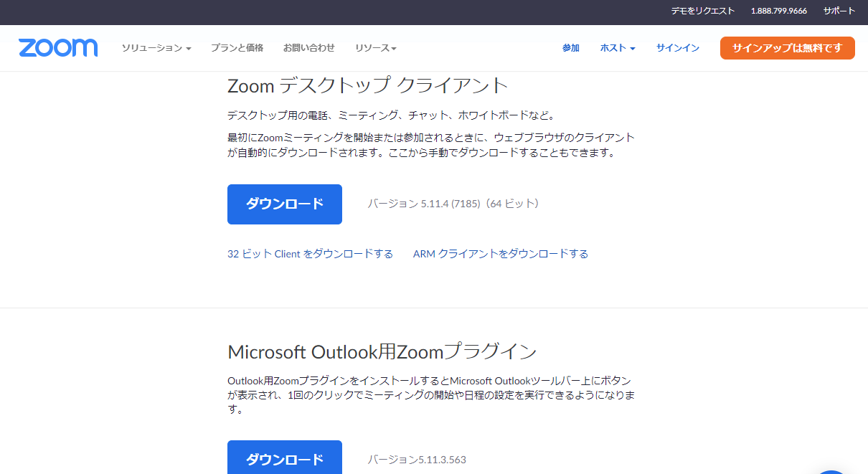868x474 pixels.
Task: Open the サポート link
Action: point(839,11)
